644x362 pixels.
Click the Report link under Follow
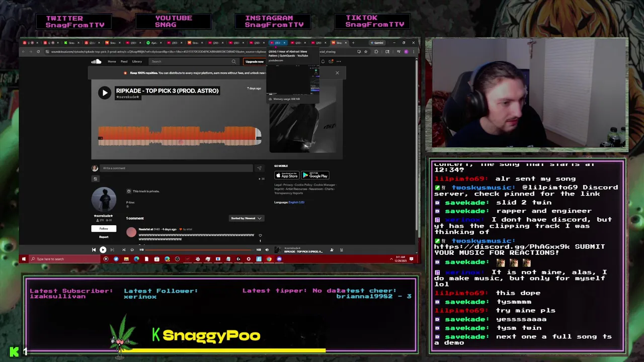coord(104,237)
